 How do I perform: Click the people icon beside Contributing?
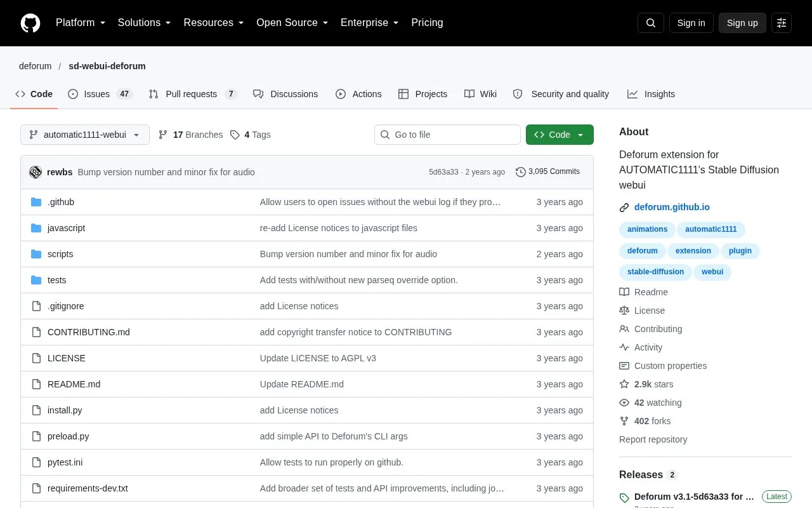[x=624, y=329]
